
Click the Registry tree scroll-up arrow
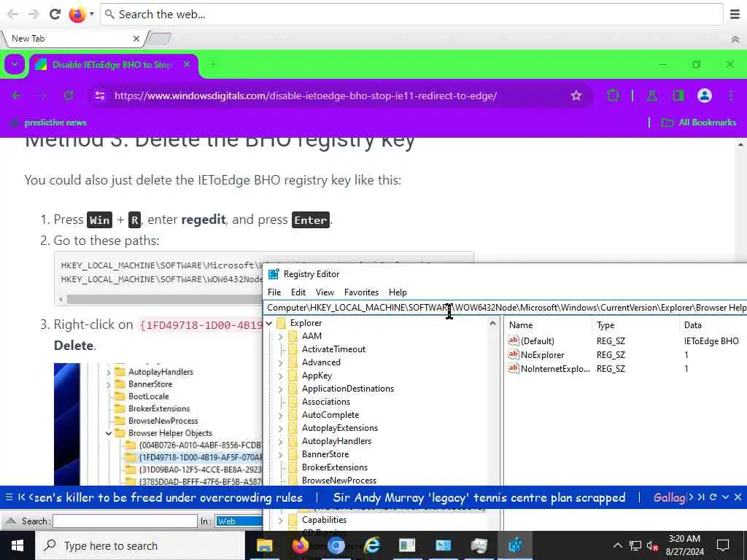pos(492,323)
